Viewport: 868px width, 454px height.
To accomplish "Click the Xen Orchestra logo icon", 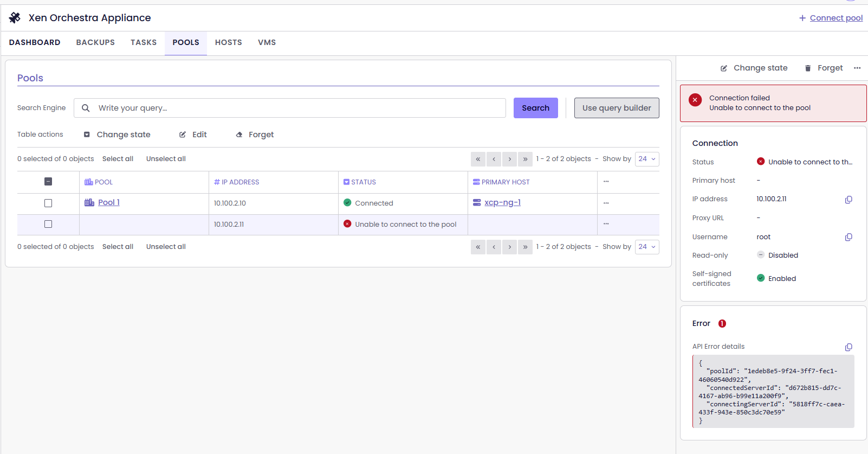I will [15, 18].
